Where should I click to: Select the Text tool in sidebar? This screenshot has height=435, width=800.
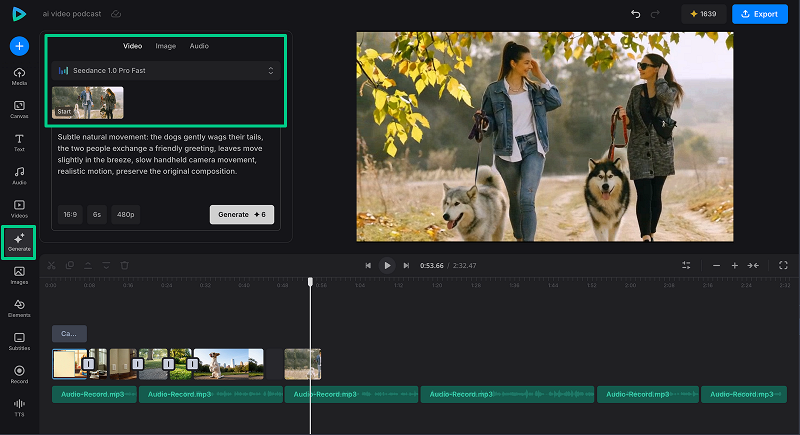(x=19, y=143)
